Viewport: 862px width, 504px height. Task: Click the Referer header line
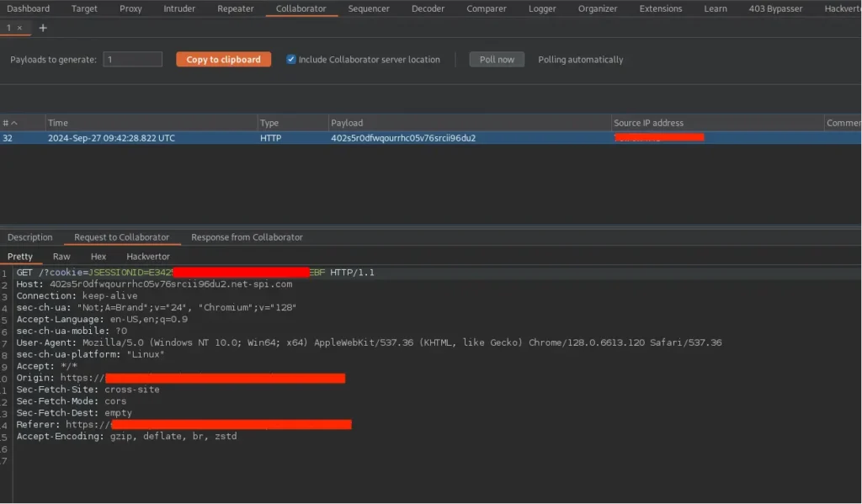(x=184, y=424)
